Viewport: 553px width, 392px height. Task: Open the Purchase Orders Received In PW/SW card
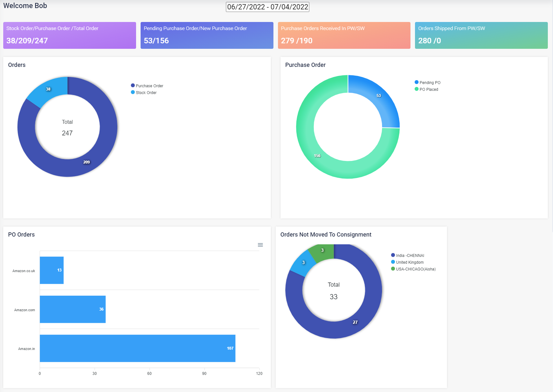344,35
